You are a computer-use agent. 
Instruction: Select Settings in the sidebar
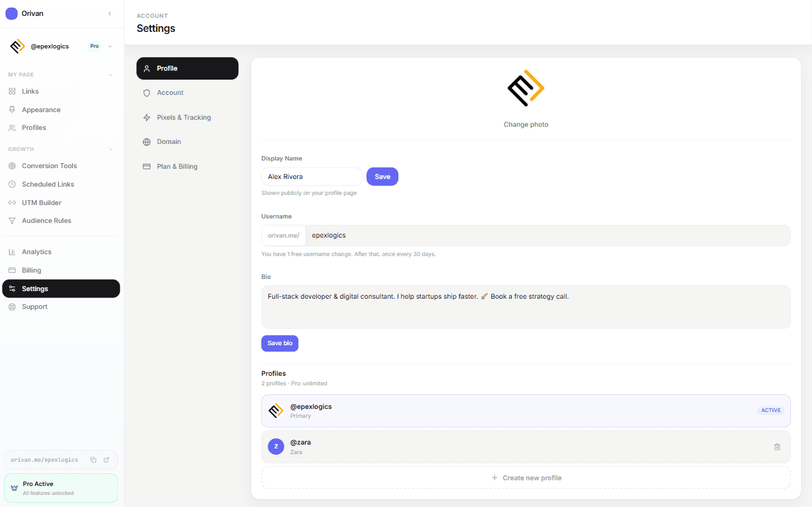pos(61,289)
